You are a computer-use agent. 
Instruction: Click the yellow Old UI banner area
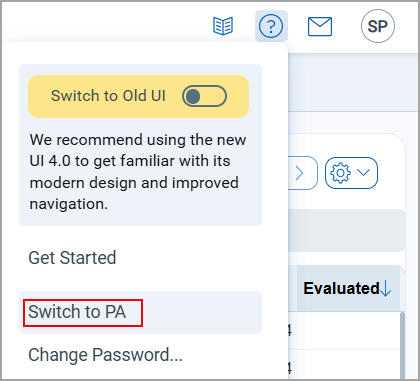(138, 96)
